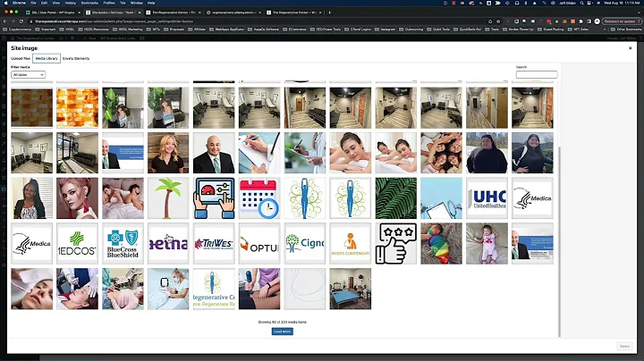644x361 pixels.
Task: Switch to the Upload files tab
Action: click(21, 59)
